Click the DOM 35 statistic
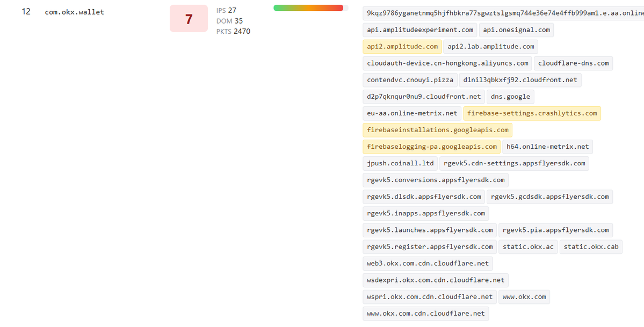Image resolution: width=644 pixels, height=327 pixels. pos(229,21)
